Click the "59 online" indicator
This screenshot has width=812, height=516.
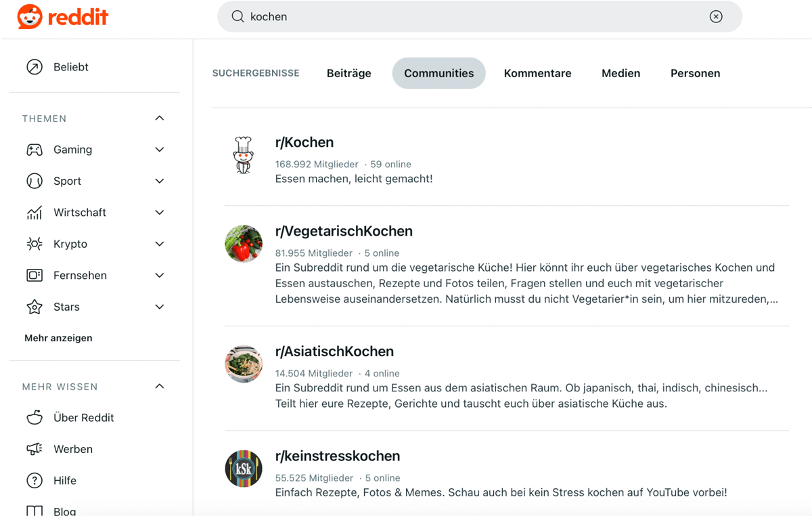390,164
